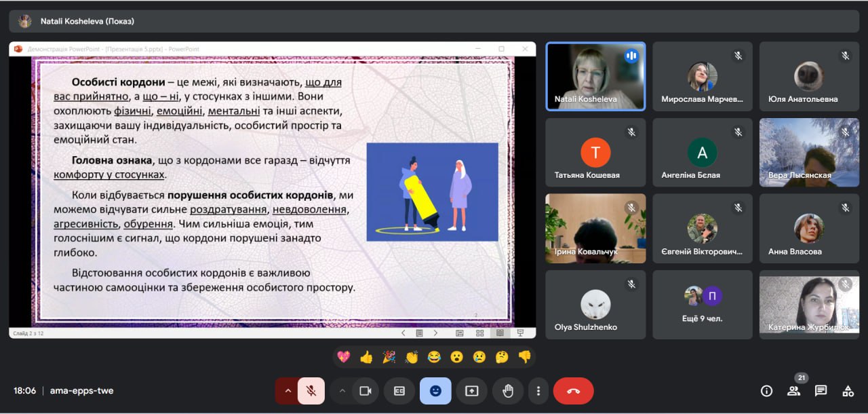Image resolution: width=868 pixels, height=414 pixels.
Task: Leave the call with red hang-up button
Action: pyautogui.click(x=573, y=391)
